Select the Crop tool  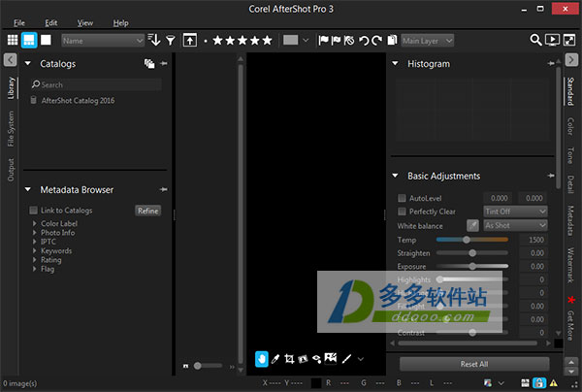pyautogui.click(x=289, y=359)
